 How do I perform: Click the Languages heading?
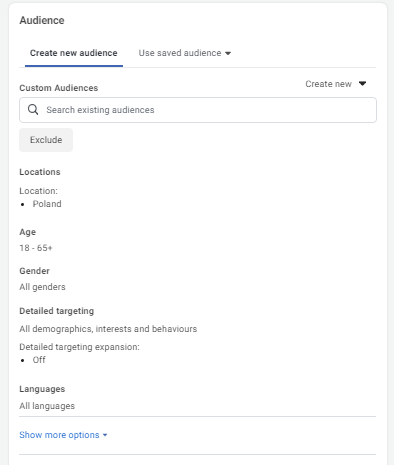42,389
